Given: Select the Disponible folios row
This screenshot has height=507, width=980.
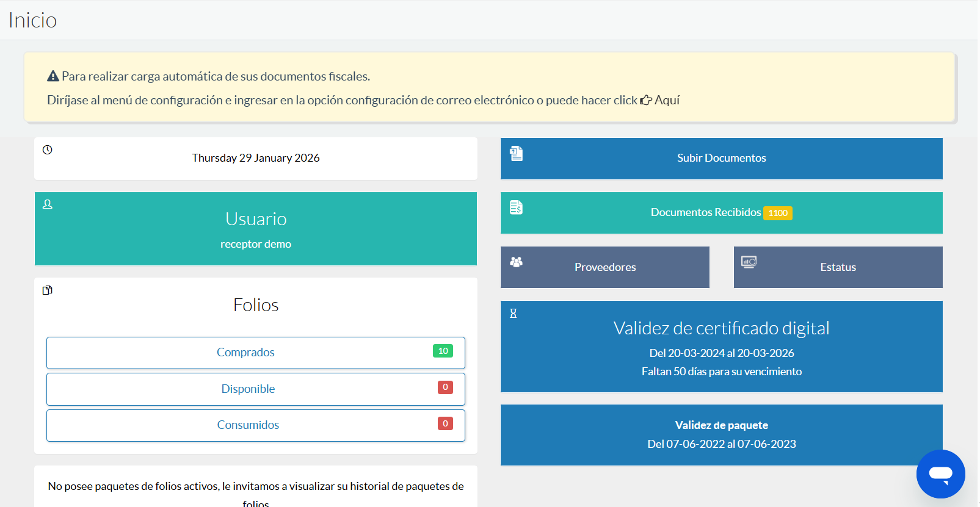Looking at the screenshot, I should (248, 389).
